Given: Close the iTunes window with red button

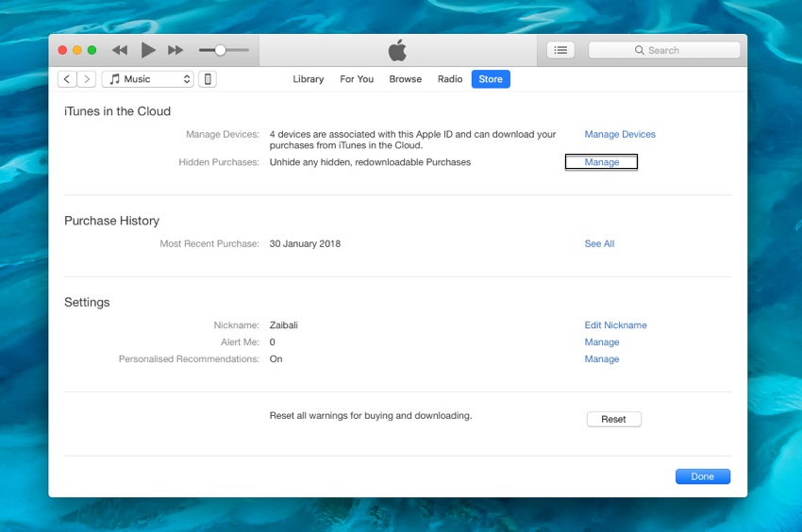Looking at the screenshot, I should pyautogui.click(x=62, y=50).
